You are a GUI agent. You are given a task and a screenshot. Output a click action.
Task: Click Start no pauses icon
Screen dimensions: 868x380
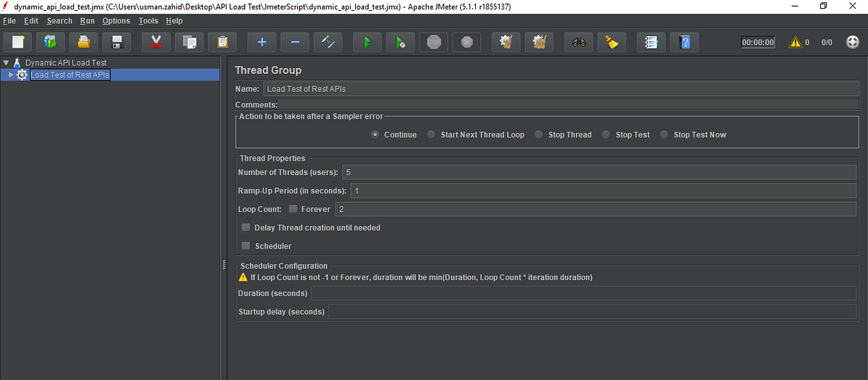click(400, 42)
